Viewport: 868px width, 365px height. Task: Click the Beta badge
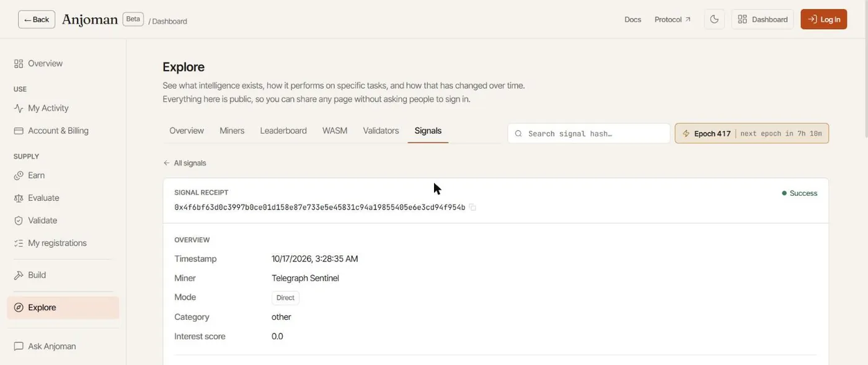133,19
